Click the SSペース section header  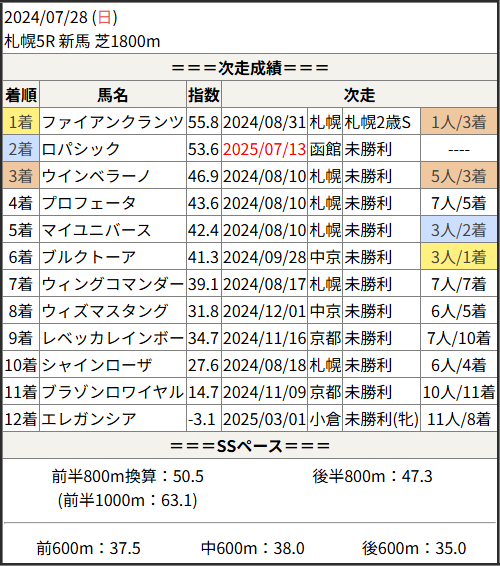[250, 446]
